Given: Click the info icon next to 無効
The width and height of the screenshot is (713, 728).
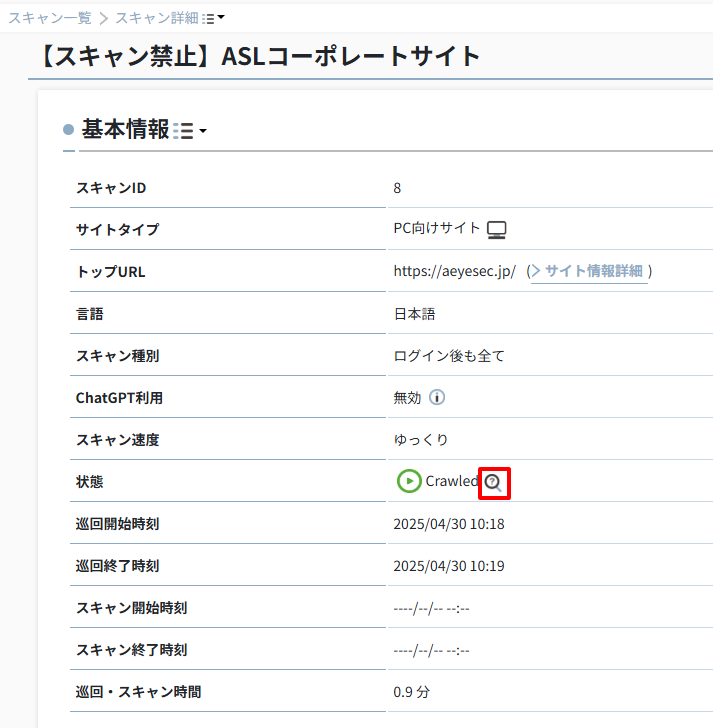Looking at the screenshot, I should click(437, 397).
